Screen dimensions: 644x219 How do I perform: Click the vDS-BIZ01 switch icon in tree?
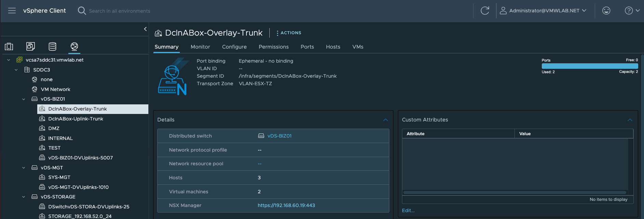pos(35,99)
